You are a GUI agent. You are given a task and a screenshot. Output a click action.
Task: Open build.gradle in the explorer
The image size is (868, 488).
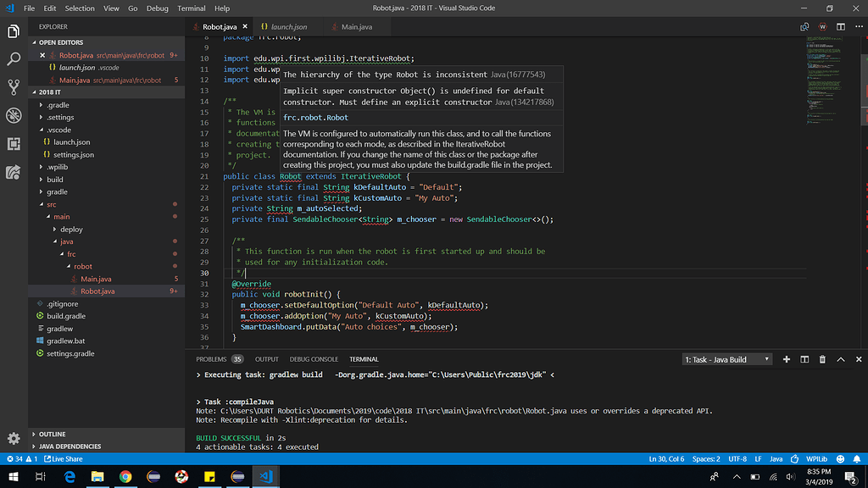[x=66, y=316]
